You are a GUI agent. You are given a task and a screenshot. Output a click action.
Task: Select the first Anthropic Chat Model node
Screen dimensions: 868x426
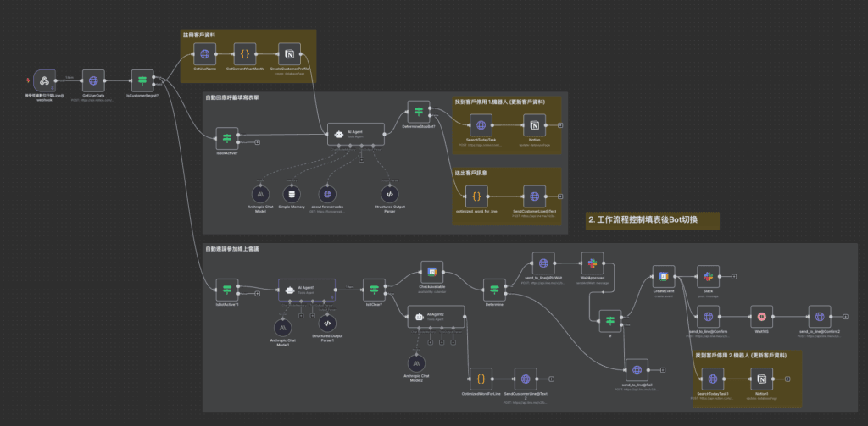tap(259, 193)
